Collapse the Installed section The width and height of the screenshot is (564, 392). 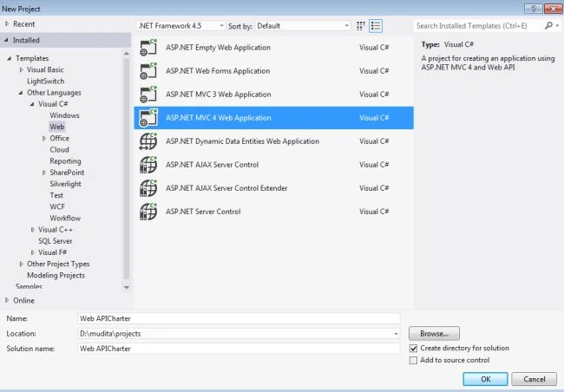point(6,40)
